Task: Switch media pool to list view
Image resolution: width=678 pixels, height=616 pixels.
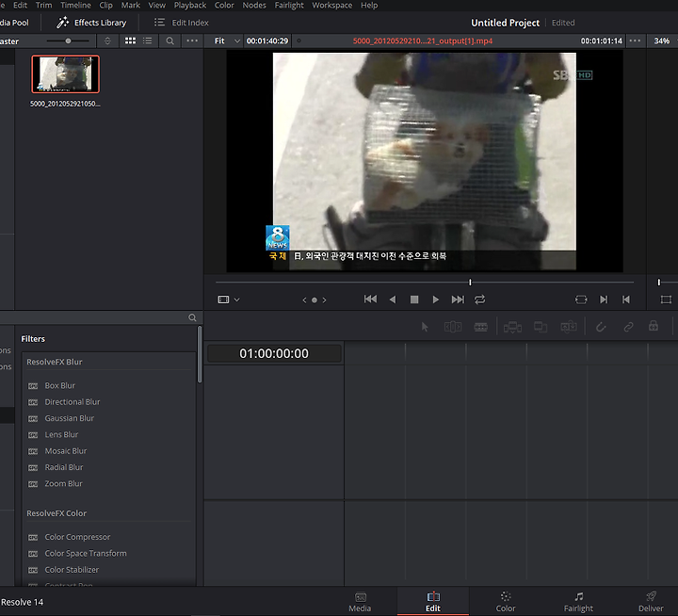Action: [148, 41]
